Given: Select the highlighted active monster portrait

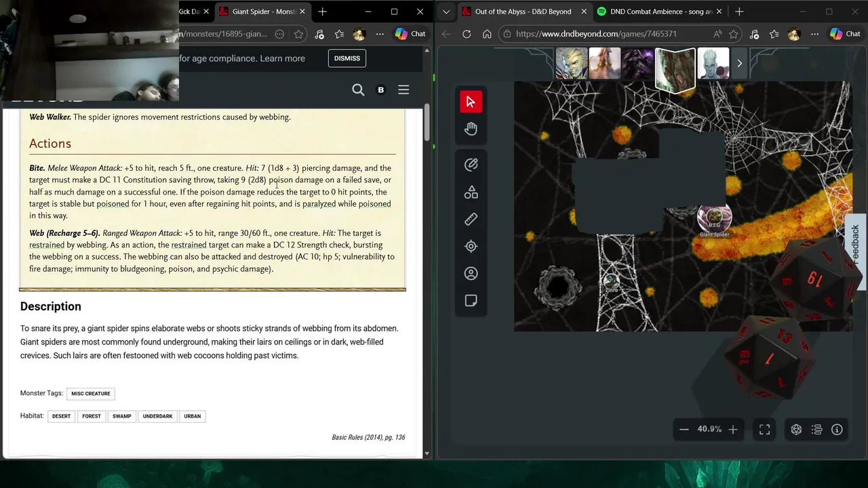Looking at the screenshot, I should pos(675,69).
